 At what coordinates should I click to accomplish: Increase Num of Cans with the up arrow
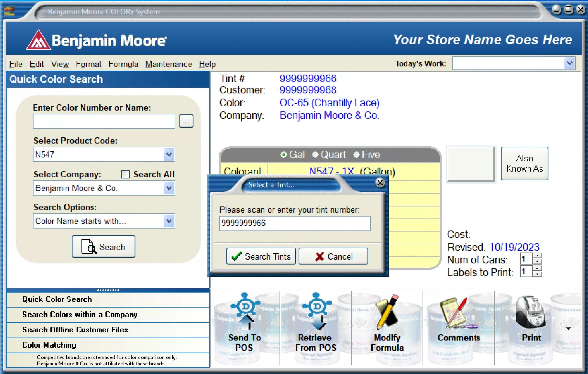pyautogui.click(x=538, y=257)
